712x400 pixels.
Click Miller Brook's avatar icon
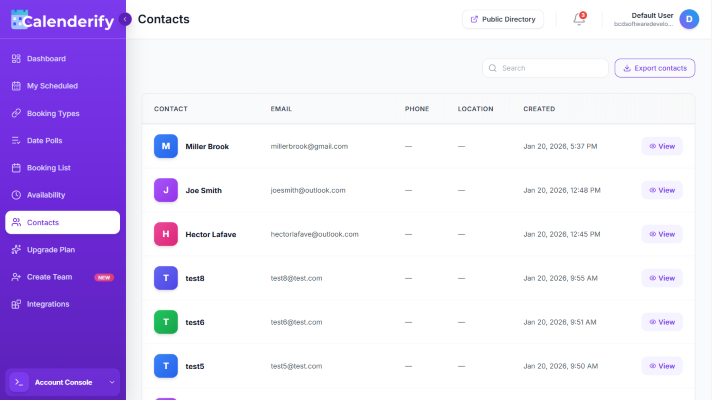tap(166, 146)
